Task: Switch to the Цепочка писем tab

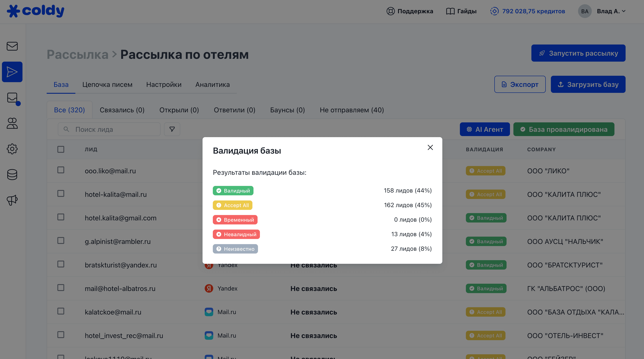Action: point(107,85)
